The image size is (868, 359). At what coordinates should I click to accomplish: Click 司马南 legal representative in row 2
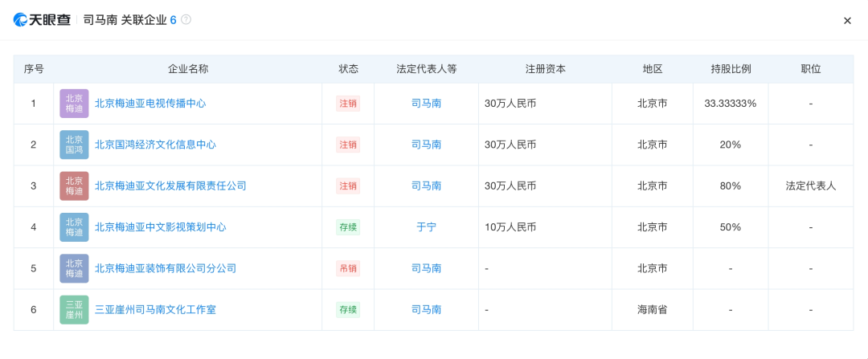[426, 145]
